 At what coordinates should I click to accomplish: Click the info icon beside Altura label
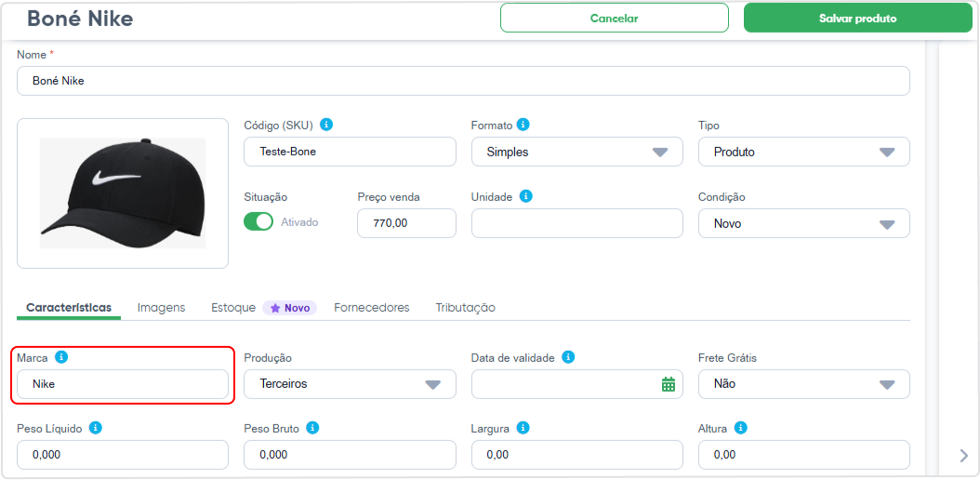click(741, 428)
